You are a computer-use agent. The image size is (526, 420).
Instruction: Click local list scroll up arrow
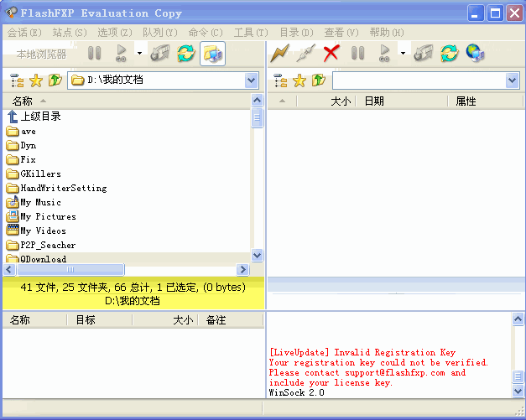[257, 101]
